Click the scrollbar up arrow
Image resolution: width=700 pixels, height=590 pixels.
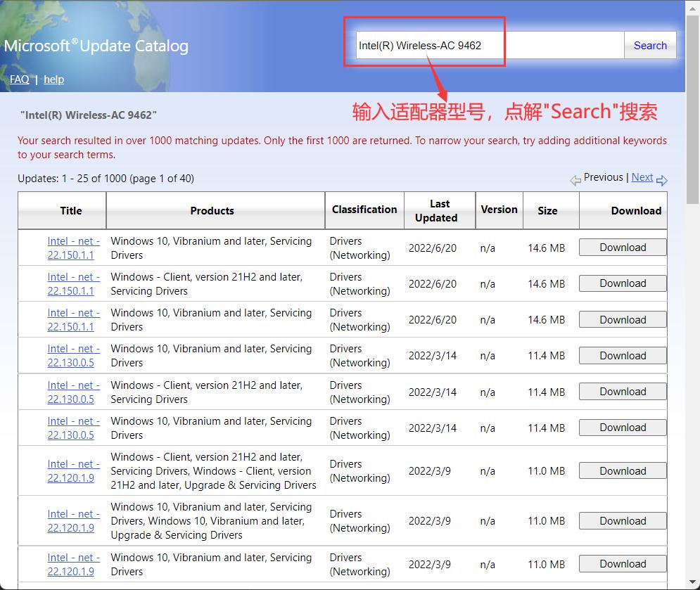[x=692, y=7]
